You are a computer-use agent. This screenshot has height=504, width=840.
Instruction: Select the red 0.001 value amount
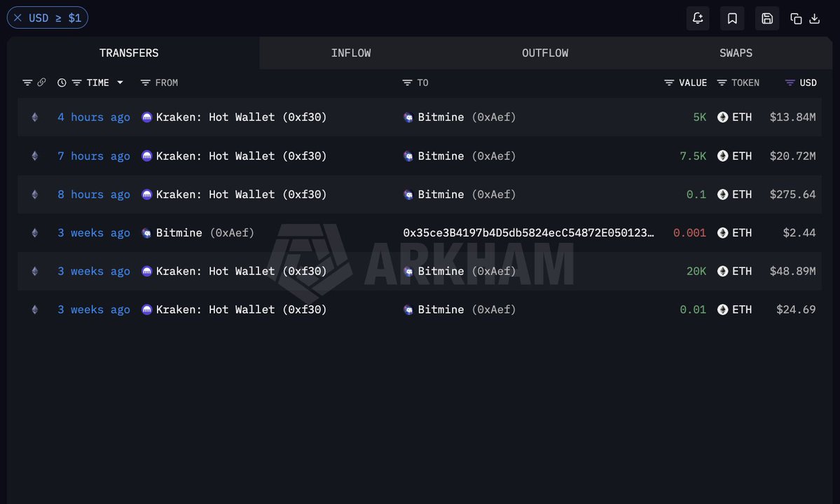[x=689, y=232]
